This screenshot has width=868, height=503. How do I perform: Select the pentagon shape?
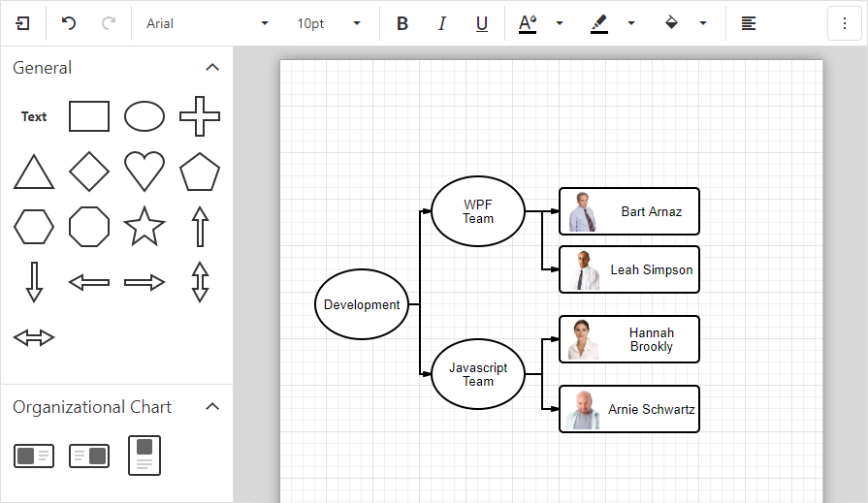[200, 172]
